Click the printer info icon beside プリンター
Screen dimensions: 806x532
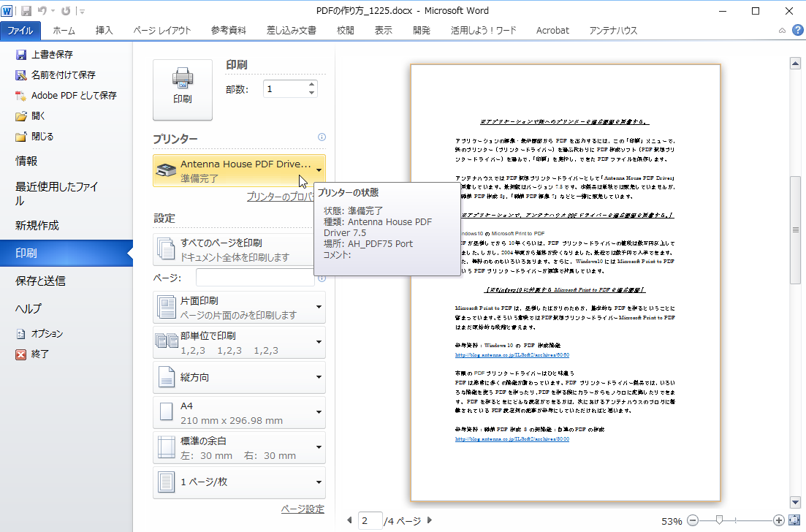[x=322, y=137]
